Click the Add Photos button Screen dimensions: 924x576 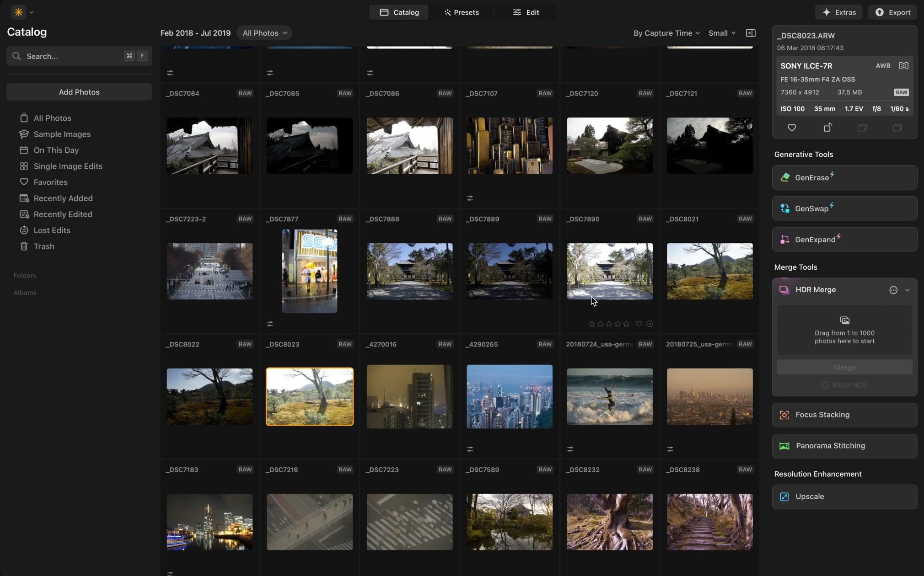click(79, 92)
